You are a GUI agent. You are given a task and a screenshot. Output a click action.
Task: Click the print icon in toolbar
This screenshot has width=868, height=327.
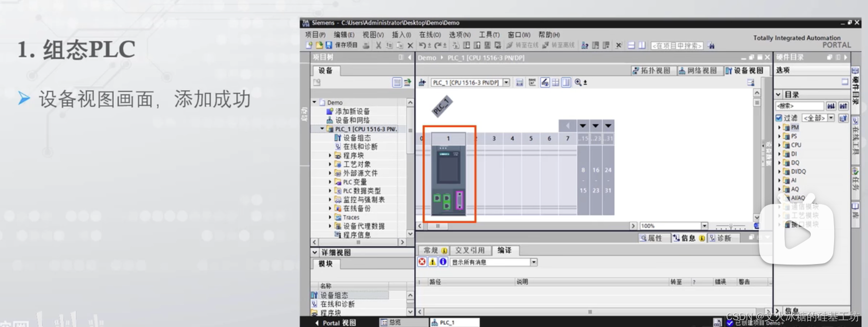pos(366,46)
